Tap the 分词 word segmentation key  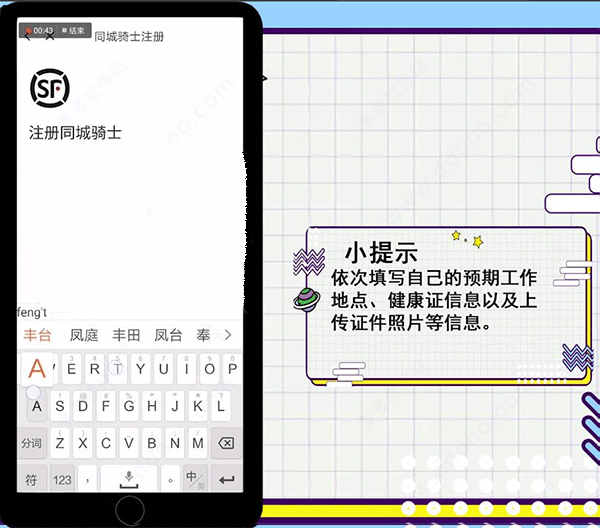pyautogui.click(x=31, y=443)
